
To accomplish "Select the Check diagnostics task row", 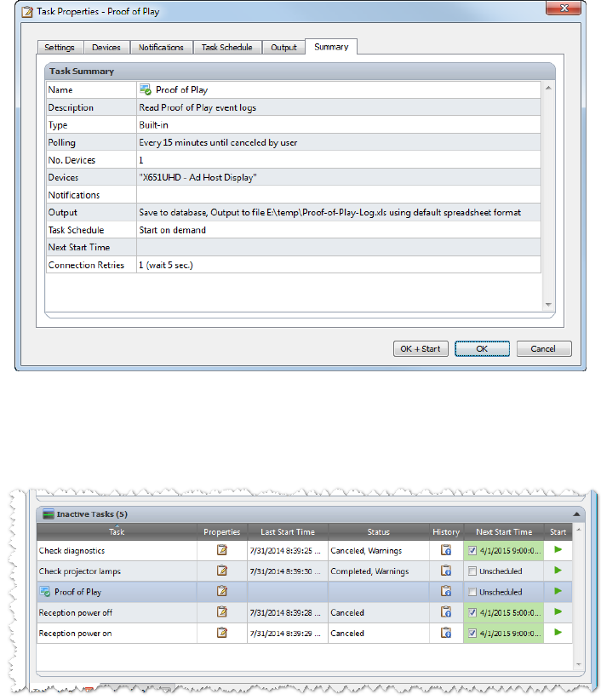I will pos(304,550).
